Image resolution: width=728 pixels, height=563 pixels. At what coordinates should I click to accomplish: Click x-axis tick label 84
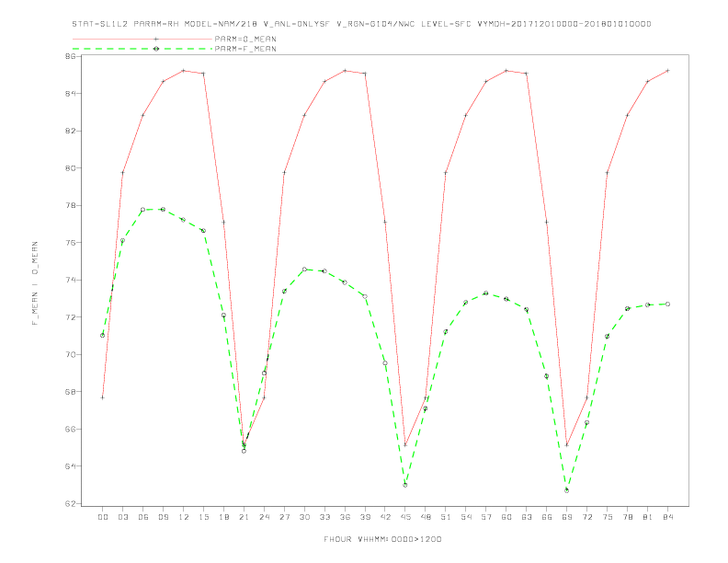coord(668,517)
